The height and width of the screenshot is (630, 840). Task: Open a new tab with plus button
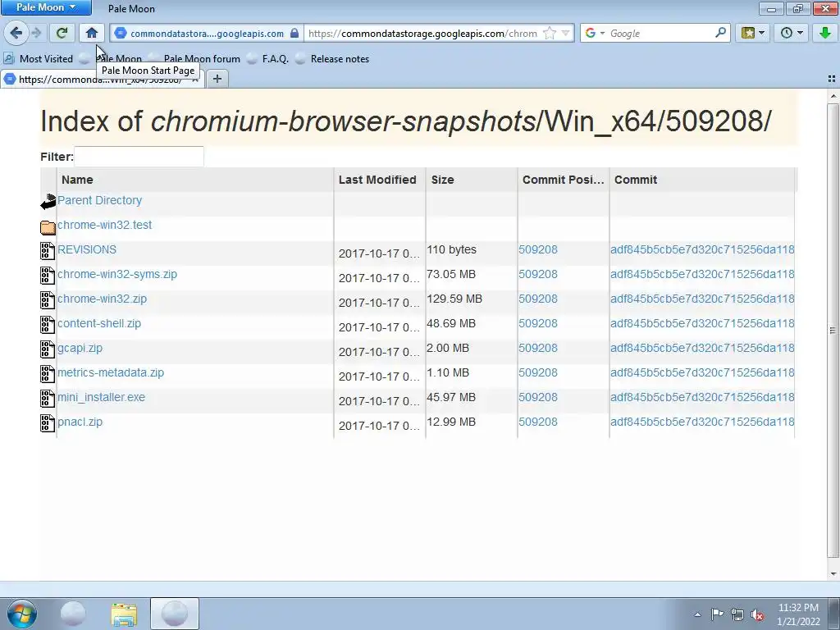[x=217, y=79]
